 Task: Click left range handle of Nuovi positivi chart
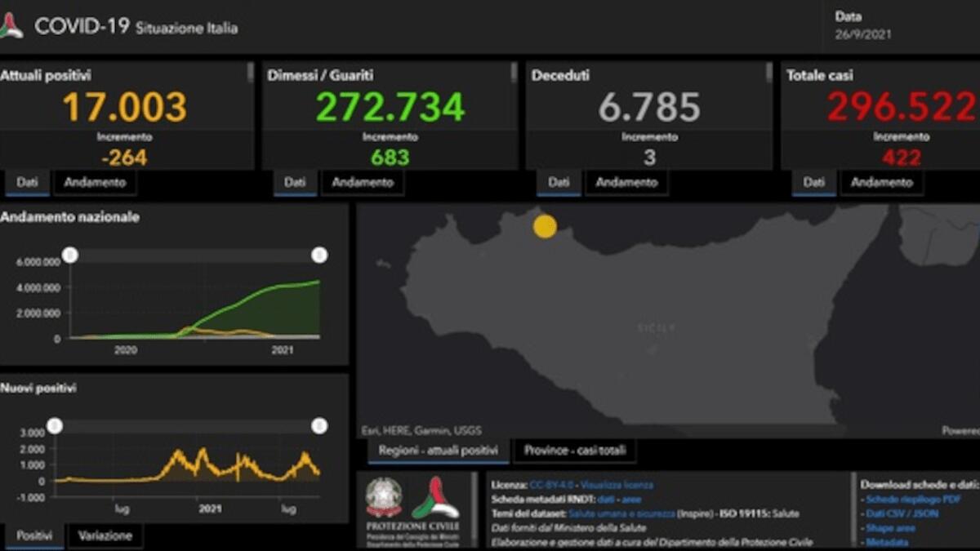point(55,425)
